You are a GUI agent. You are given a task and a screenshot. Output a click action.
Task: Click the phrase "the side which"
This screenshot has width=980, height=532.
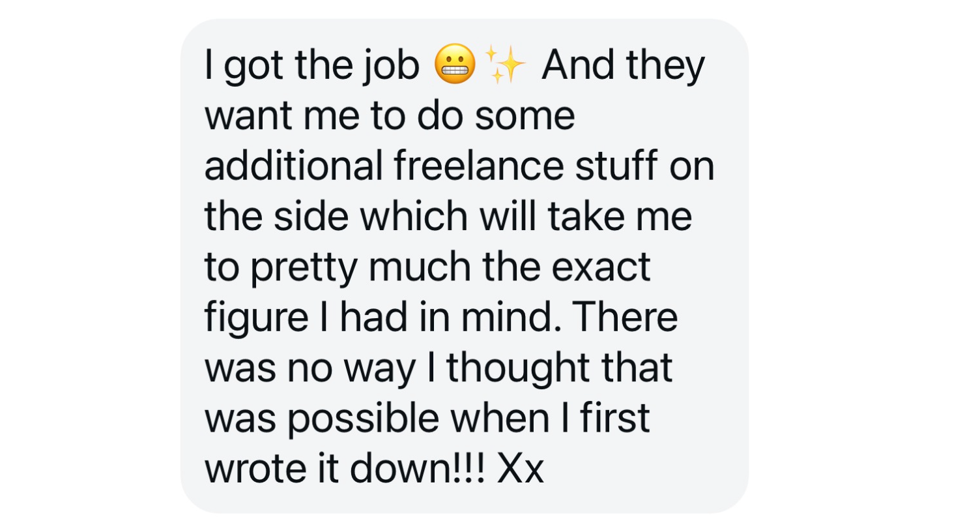336,216
